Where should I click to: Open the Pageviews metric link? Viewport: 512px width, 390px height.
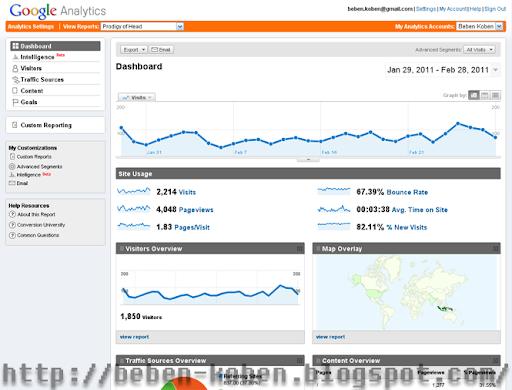click(x=196, y=210)
